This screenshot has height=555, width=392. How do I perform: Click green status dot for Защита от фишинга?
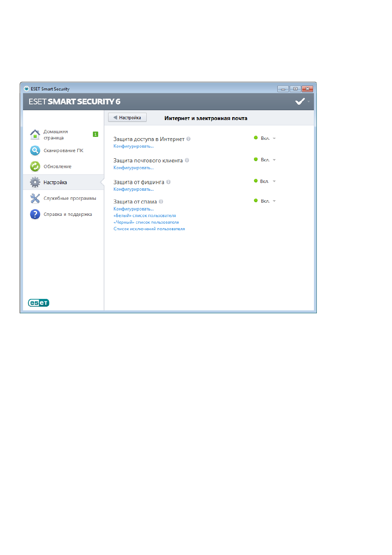(x=256, y=181)
